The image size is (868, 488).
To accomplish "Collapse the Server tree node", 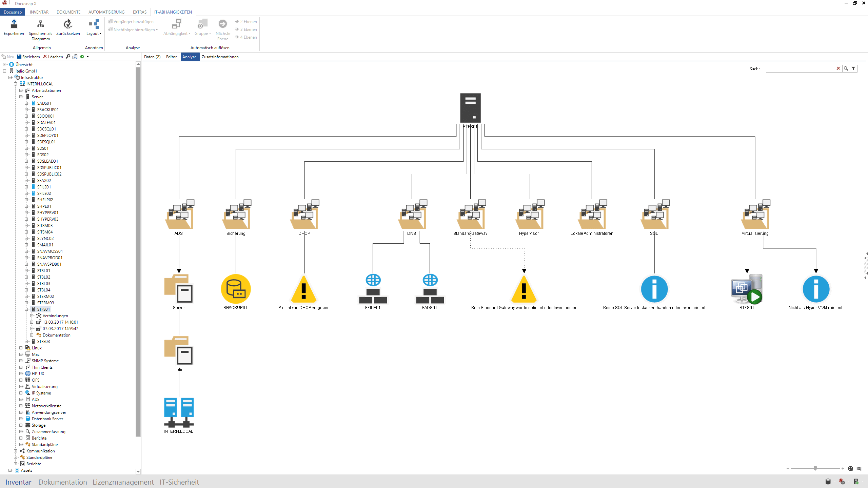I will coord(21,97).
